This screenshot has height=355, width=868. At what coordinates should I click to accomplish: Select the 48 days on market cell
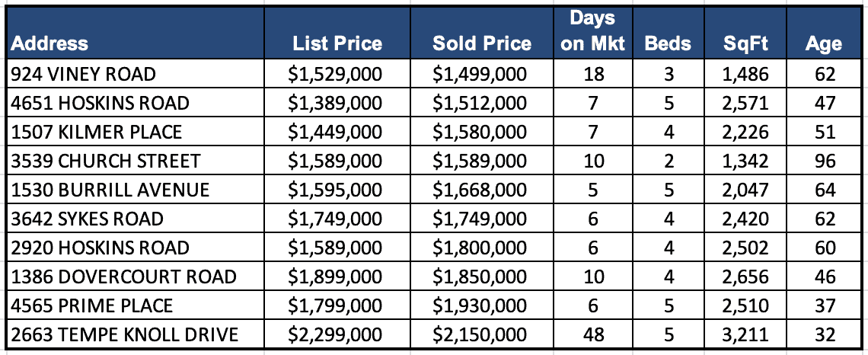(x=592, y=334)
